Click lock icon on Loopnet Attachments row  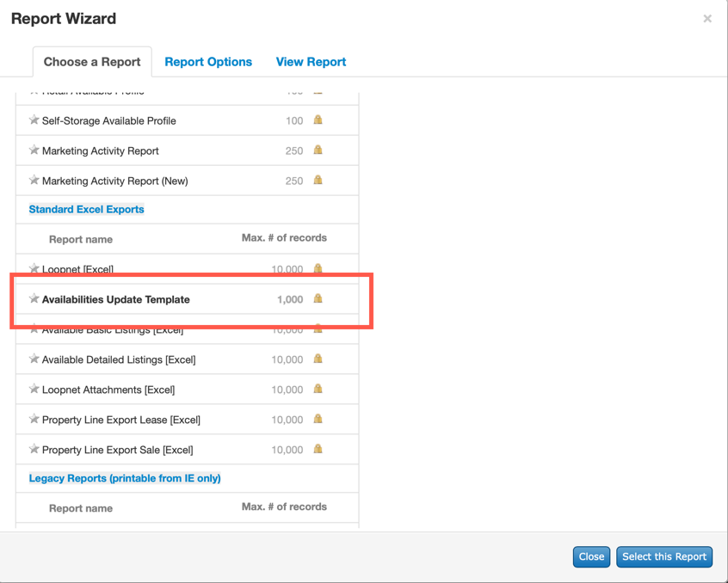(x=318, y=389)
